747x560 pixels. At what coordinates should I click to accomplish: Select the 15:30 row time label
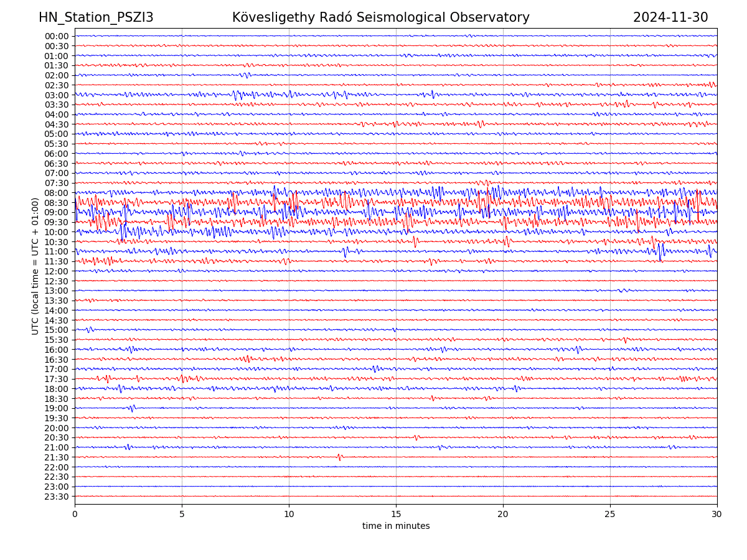57,340
